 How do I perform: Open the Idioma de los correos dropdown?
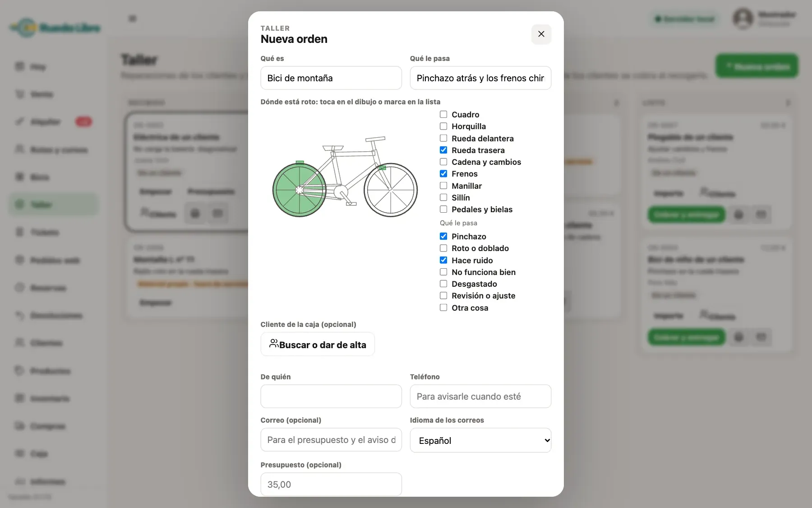click(x=480, y=440)
